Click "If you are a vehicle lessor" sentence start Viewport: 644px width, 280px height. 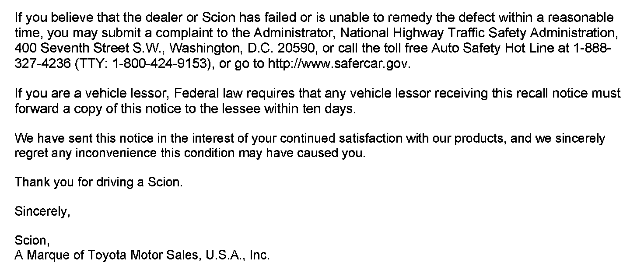tap(94, 94)
